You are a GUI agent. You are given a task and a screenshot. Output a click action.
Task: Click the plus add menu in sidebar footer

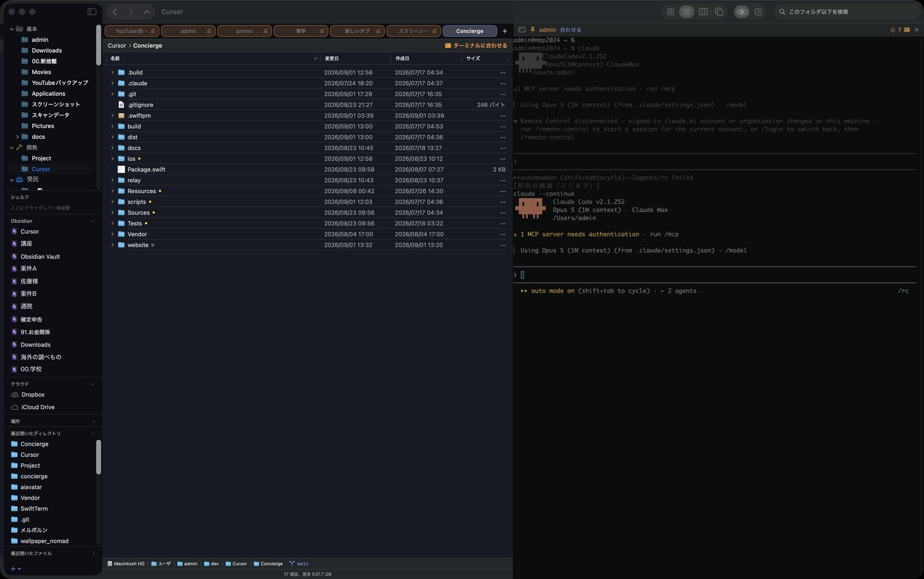point(16,569)
